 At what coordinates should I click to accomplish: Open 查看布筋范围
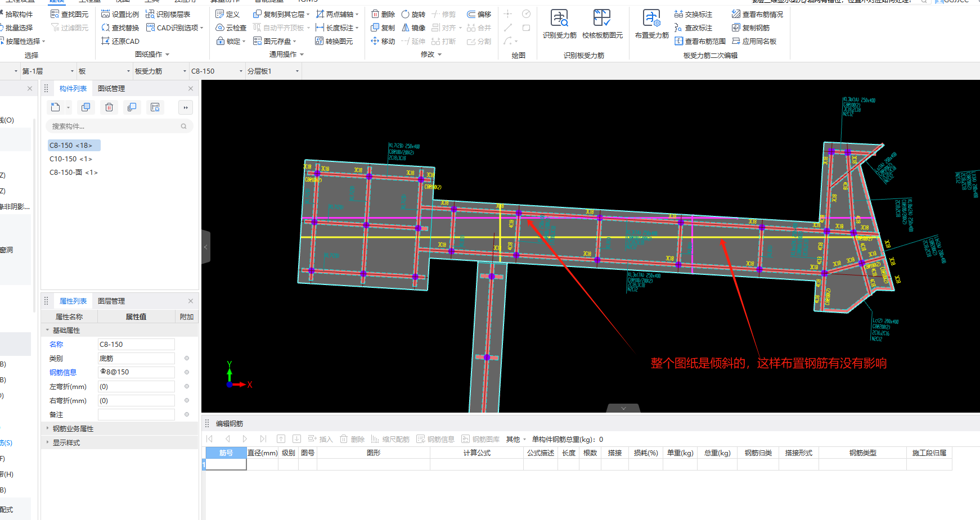[700, 41]
